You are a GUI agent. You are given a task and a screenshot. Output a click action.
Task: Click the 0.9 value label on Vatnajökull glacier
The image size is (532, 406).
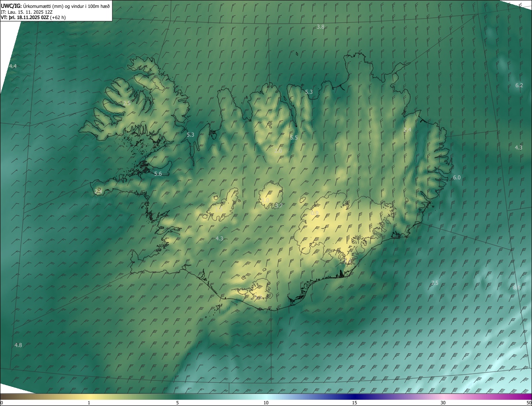(315, 213)
